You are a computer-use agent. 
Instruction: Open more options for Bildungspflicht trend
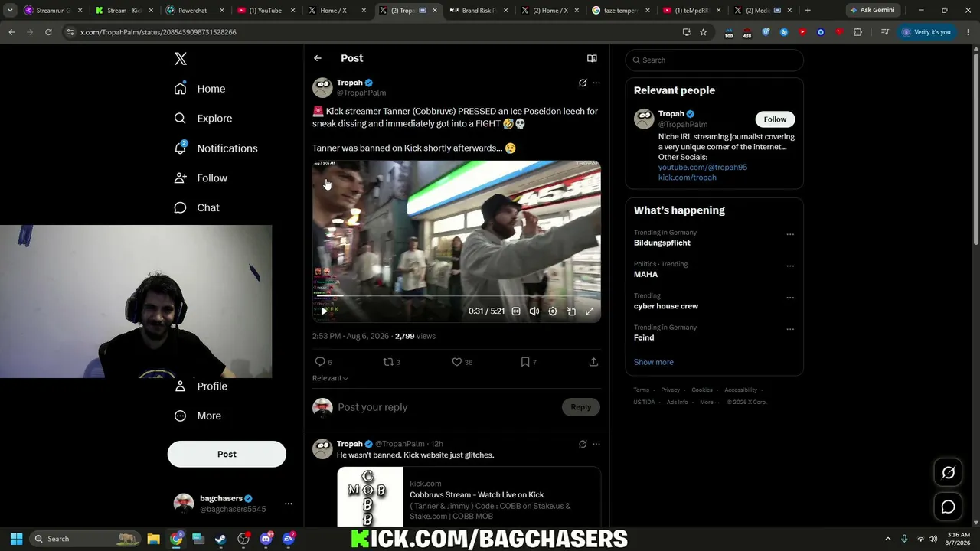pos(790,234)
